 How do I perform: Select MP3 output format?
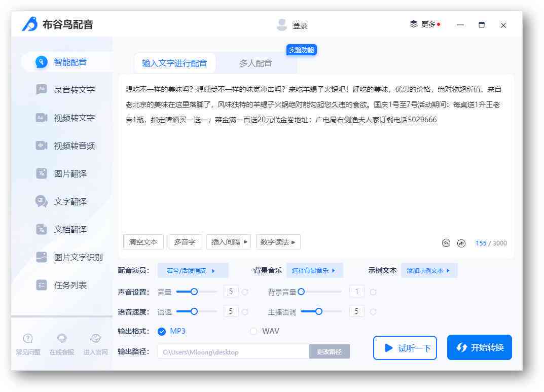pos(162,331)
